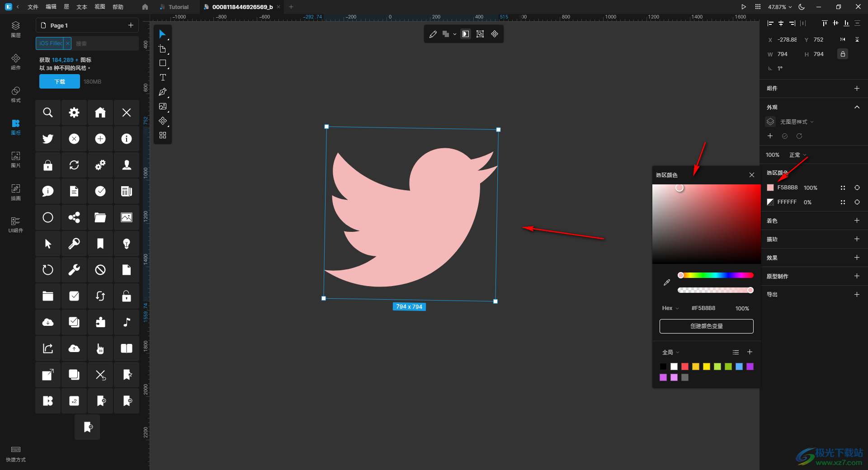Choose the red preset color swatch
This screenshot has height=470, width=868.
[685, 367]
